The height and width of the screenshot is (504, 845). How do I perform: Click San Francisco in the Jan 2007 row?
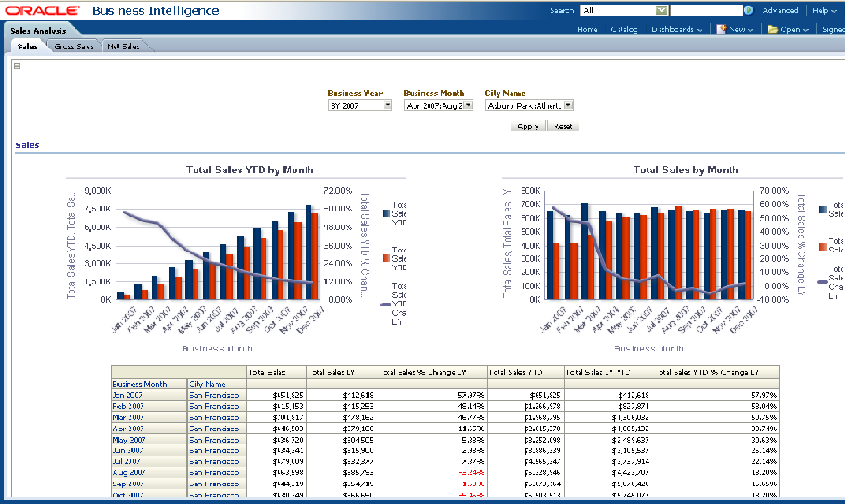pos(214,395)
